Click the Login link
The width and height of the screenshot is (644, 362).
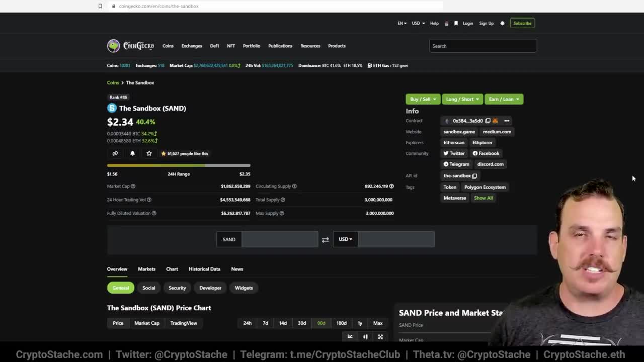[x=468, y=23]
